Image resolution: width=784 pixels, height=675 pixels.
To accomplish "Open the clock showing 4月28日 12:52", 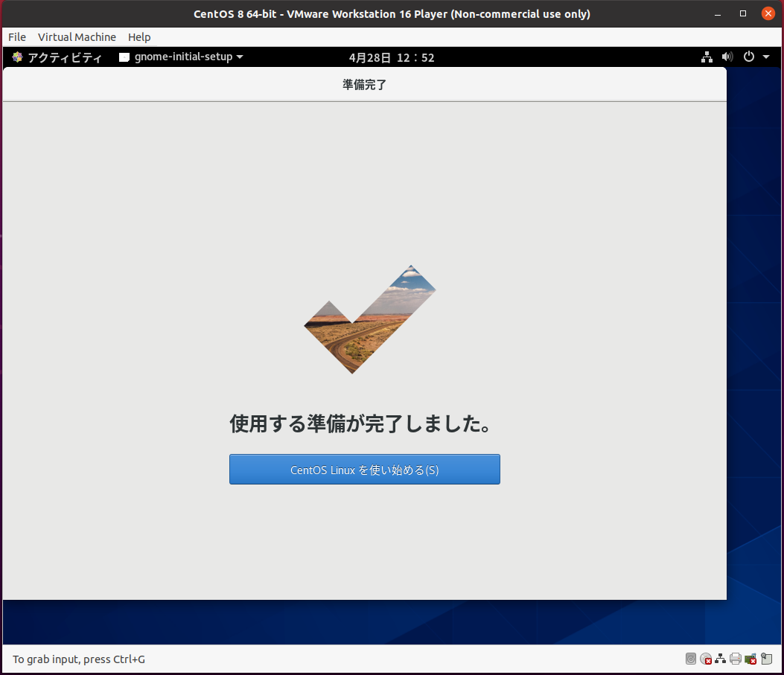I will coord(391,57).
